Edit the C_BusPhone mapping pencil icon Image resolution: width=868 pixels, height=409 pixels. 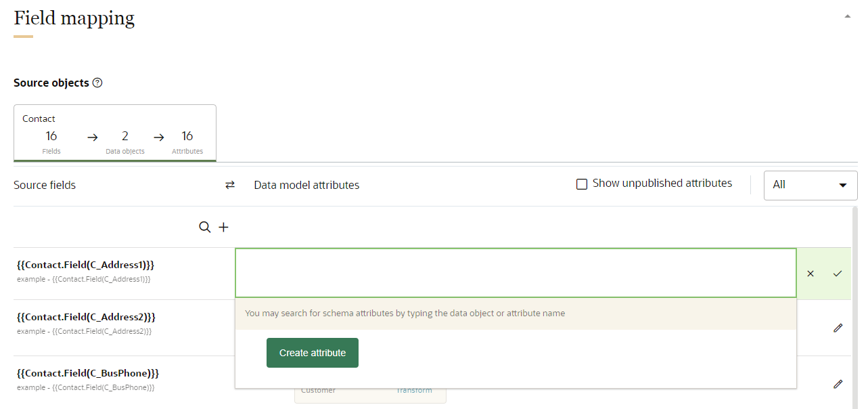click(838, 384)
